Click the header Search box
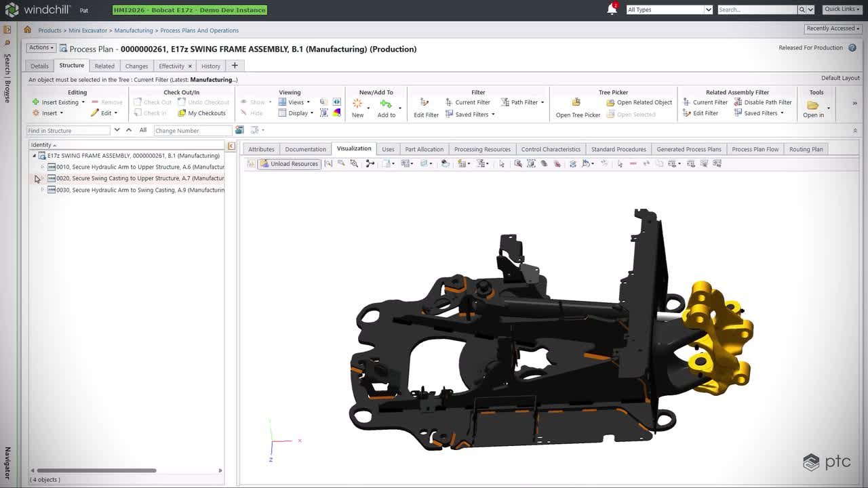This screenshot has height=488, width=868. (x=756, y=9)
